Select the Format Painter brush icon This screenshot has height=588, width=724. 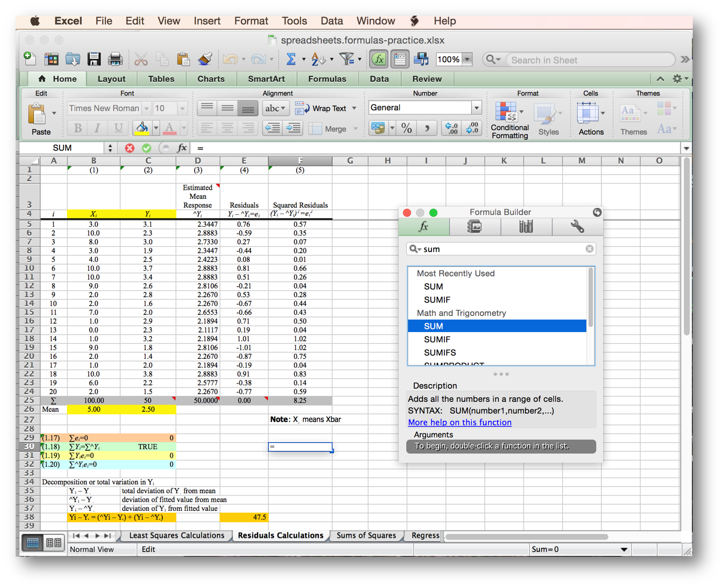tap(204, 59)
